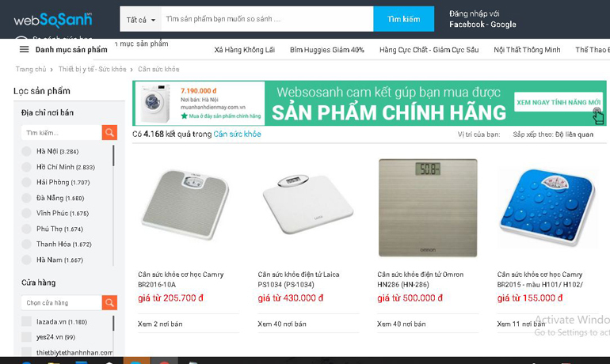
Task: Click the orange search icon under Địa chỉ nơi bán
Action: (109, 132)
